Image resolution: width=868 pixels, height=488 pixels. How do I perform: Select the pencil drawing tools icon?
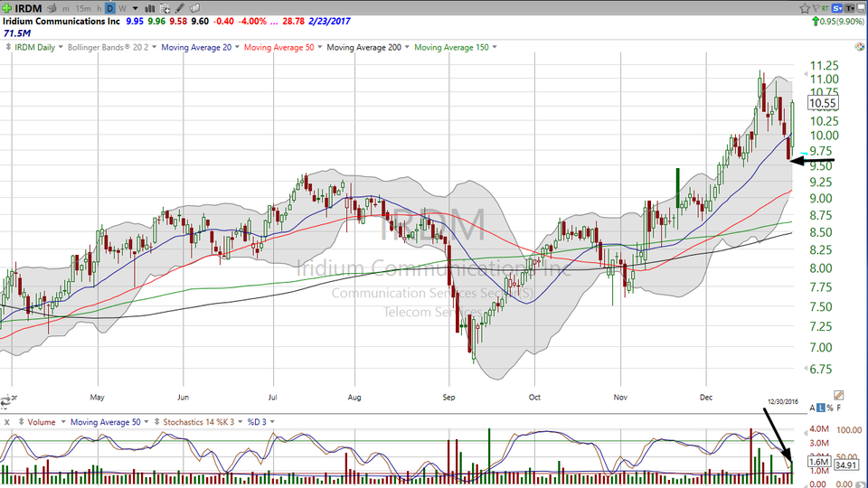point(180,8)
